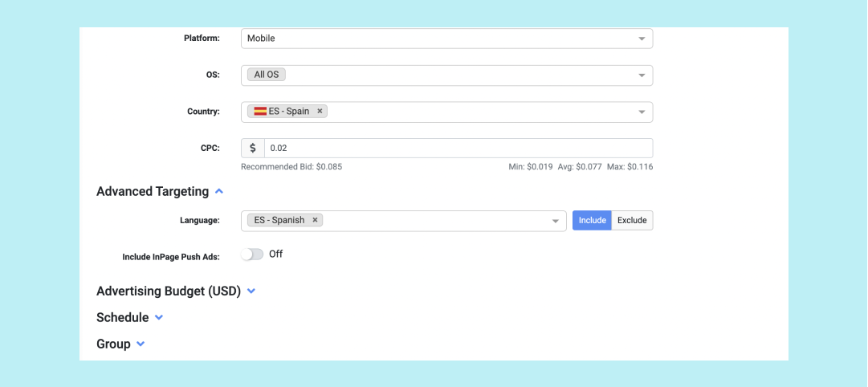Click the Avg: $0.077 value

[x=580, y=167]
